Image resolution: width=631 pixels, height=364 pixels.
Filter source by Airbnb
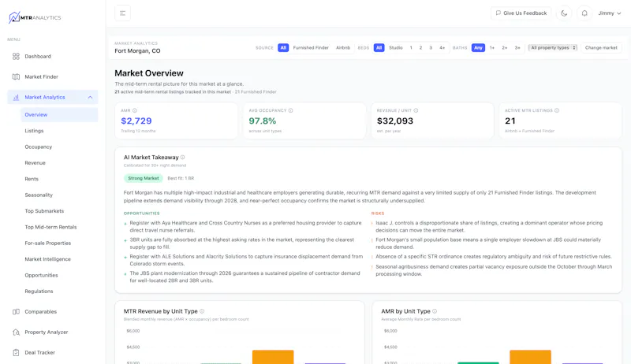pyautogui.click(x=343, y=48)
